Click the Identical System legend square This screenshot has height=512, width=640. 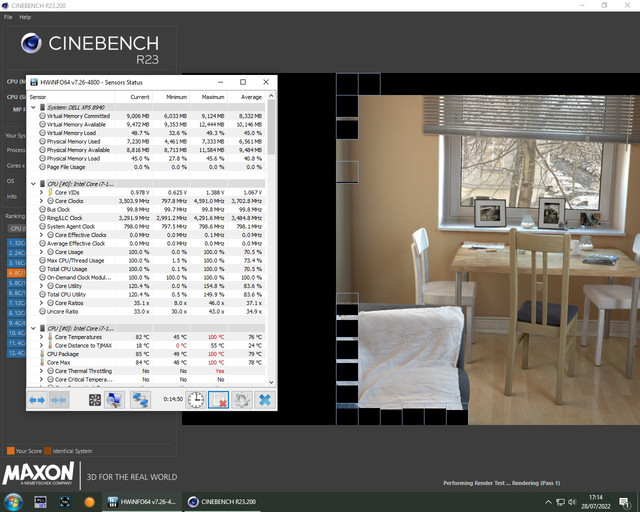(48, 451)
